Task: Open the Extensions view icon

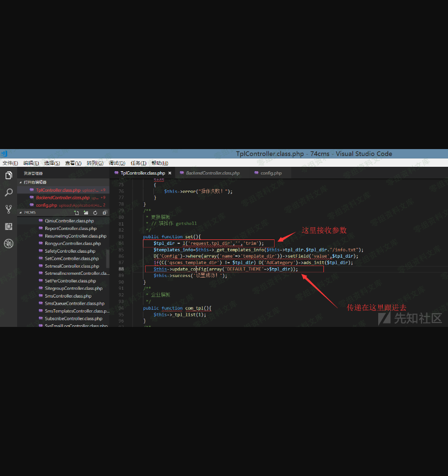Action: (x=8, y=226)
